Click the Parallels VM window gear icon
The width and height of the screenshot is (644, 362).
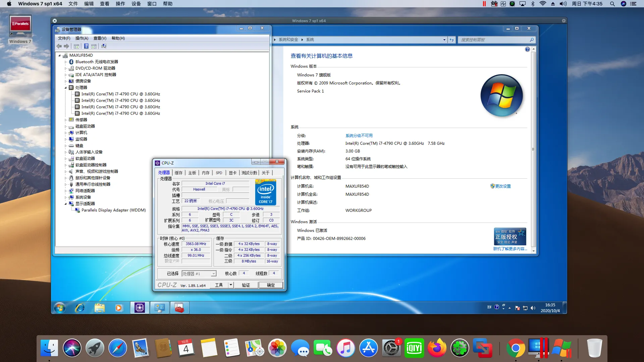tap(564, 21)
